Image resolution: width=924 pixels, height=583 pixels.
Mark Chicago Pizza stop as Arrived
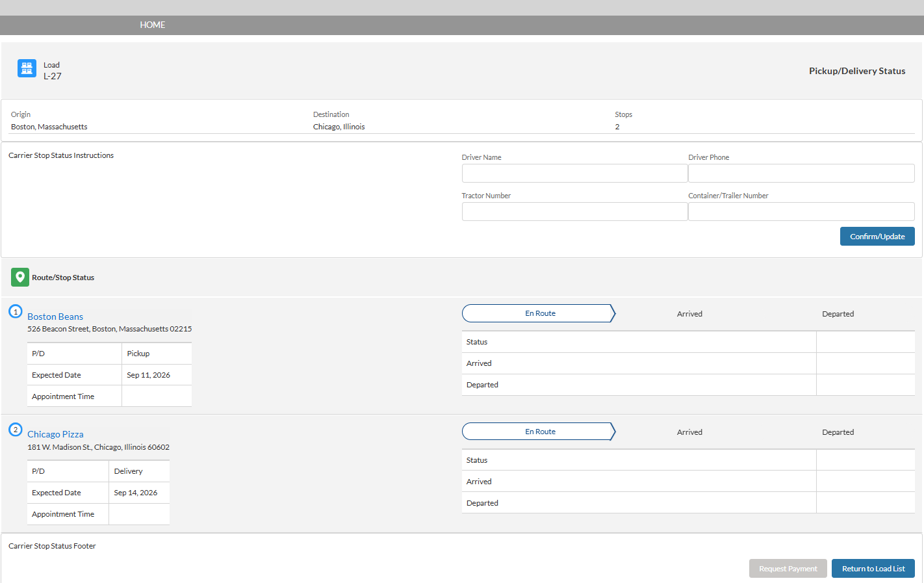(x=689, y=432)
